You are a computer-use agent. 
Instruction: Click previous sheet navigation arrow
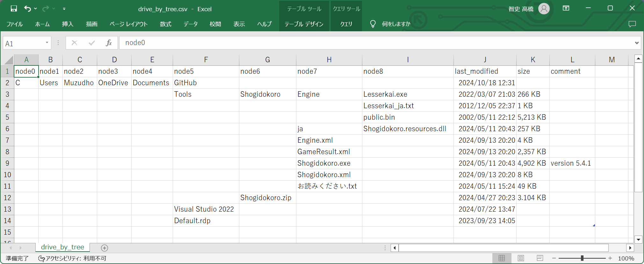[11, 248]
